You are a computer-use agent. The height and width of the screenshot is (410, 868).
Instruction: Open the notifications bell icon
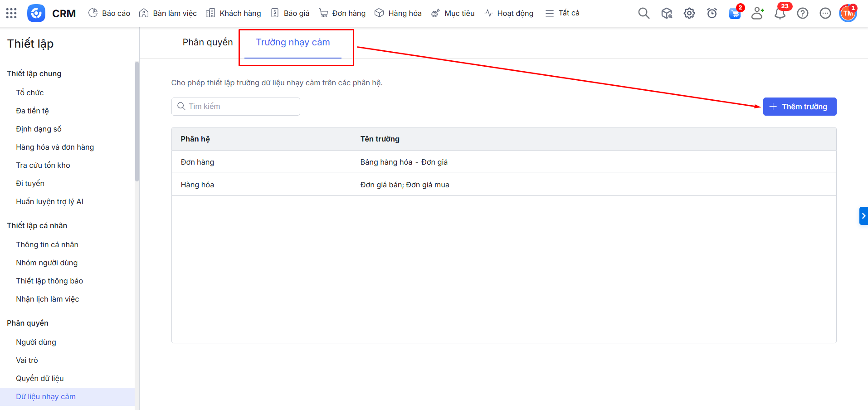tap(780, 13)
